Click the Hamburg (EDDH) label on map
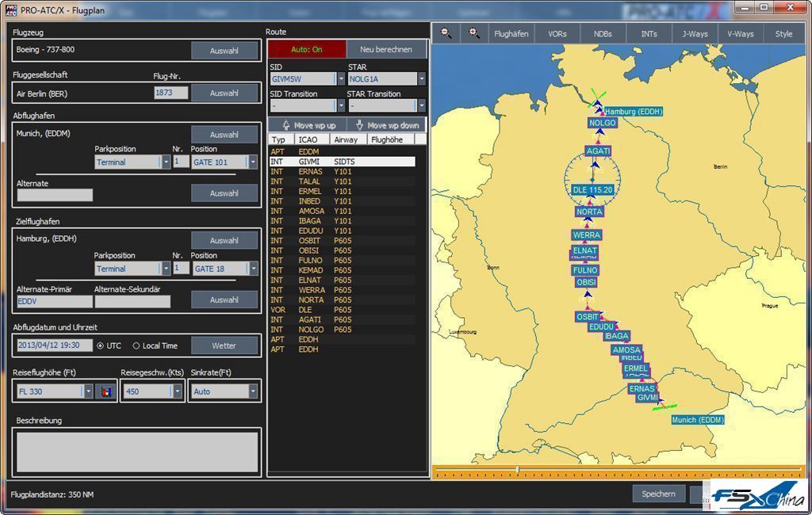Viewport: 812px width, 515px height. (x=634, y=111)
